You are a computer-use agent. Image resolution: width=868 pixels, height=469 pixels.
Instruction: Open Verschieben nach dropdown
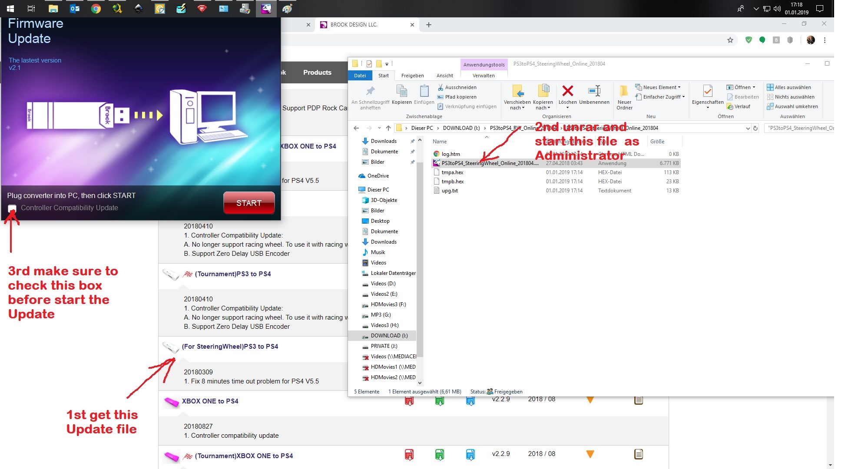click(517, 97)
